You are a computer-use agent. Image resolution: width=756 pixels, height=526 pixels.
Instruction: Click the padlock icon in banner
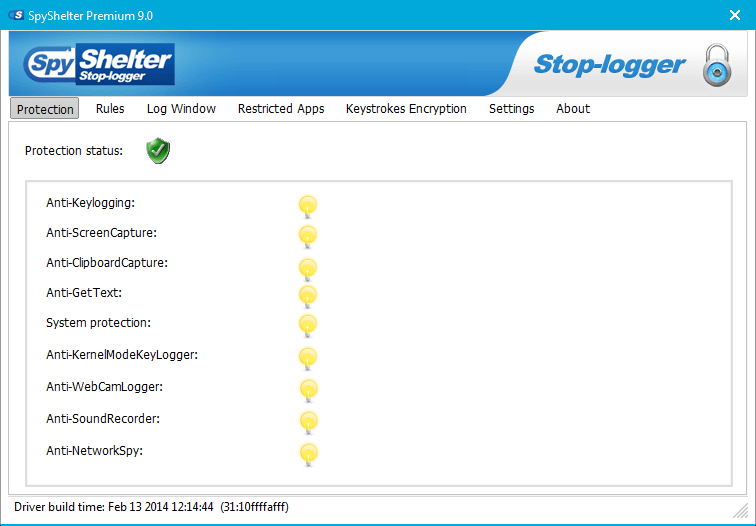pyautogui.click(x=717, y=65)
